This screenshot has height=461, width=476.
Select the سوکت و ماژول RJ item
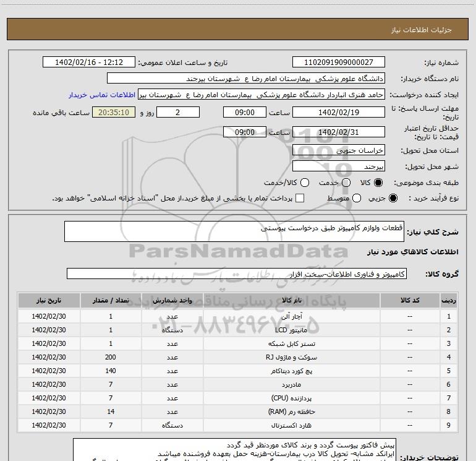[291, 358]
